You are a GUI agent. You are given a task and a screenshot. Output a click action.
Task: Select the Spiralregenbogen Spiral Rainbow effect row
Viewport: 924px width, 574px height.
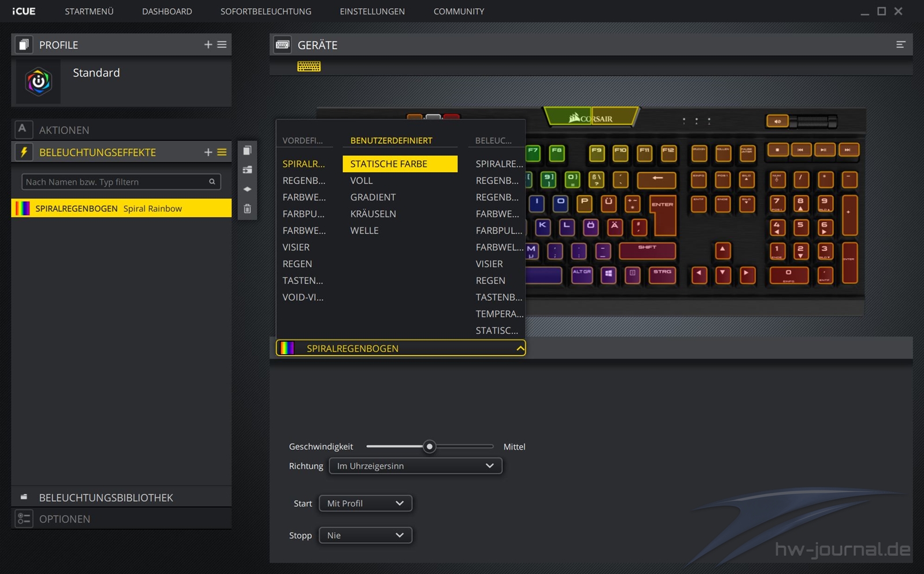pos(121,208)
